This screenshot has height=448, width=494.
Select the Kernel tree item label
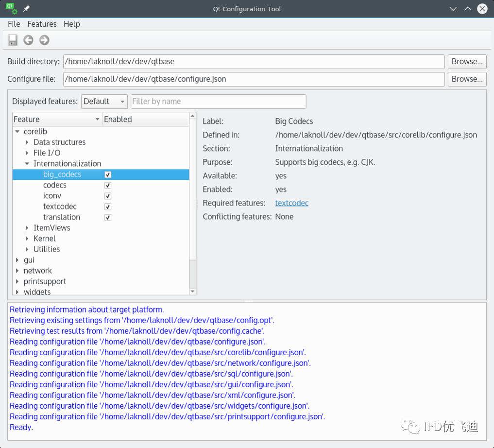tap(44, 239)
